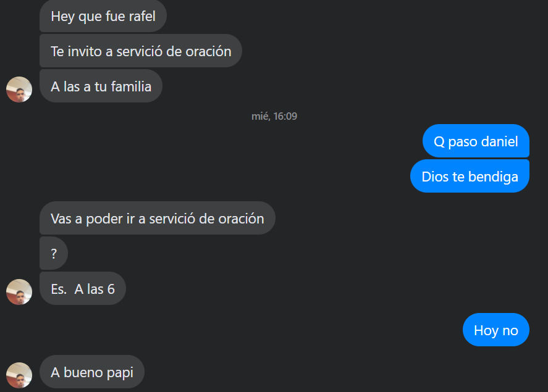The width and height of the screenshot is (548, 392).
Task: Select the single '?' message bubble
Action: coord(54,254)
